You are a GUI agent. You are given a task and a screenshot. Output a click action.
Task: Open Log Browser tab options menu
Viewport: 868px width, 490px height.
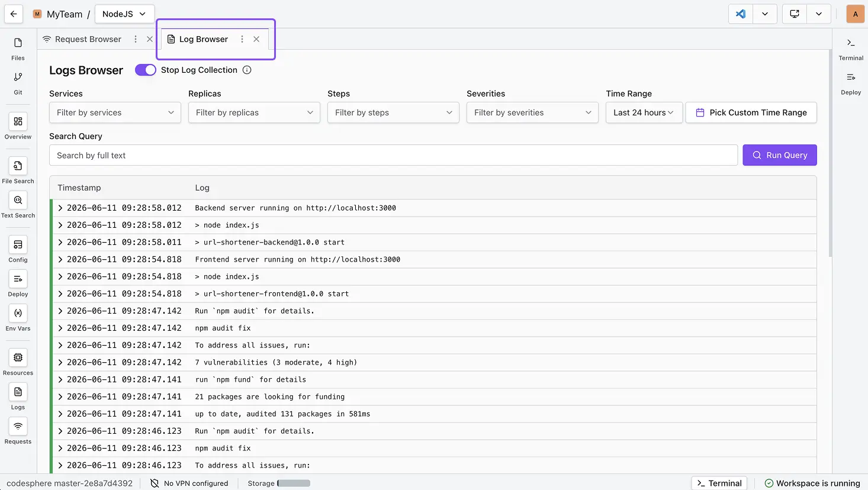(242, 39)
